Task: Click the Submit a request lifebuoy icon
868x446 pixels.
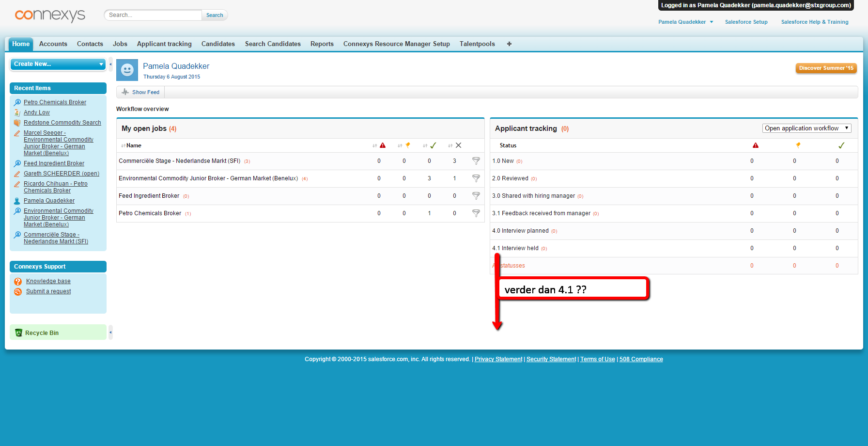Action: click(18, 292)
